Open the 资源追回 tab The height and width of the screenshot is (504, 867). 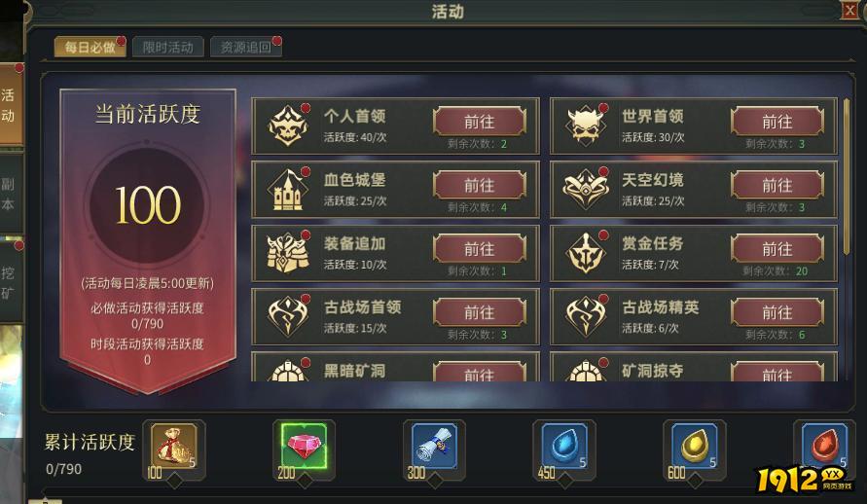tap(245, 47)
